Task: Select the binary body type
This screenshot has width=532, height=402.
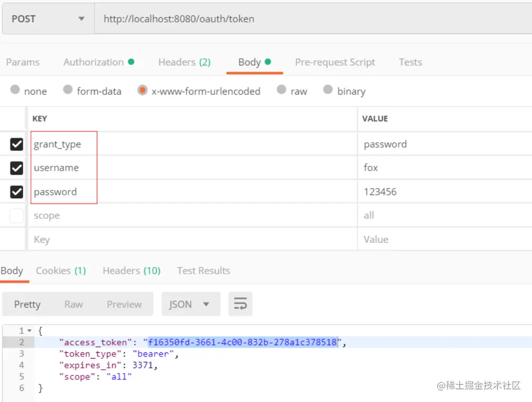Action: (x=328, y=90)
